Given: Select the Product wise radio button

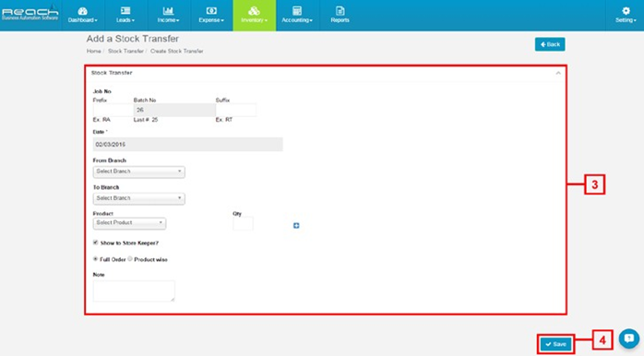Looking at the screenshot, I should coord(130,259).
